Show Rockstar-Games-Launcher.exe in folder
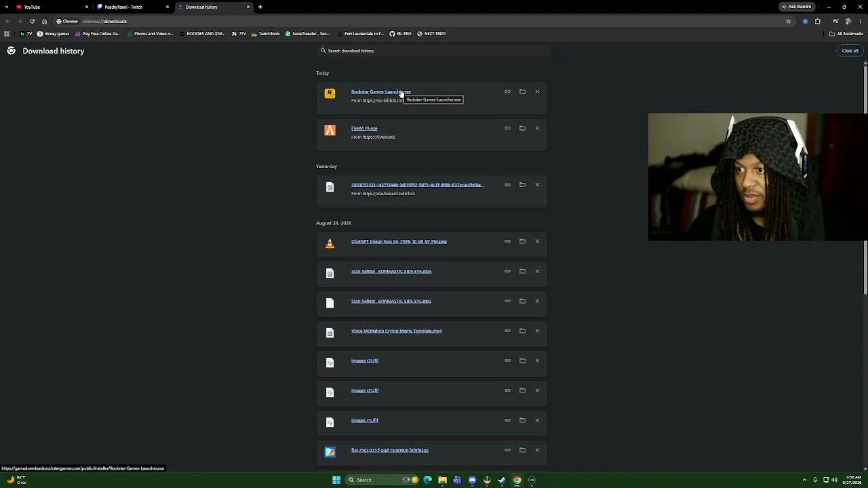868x488 pixels. click(x=522, y=91)
